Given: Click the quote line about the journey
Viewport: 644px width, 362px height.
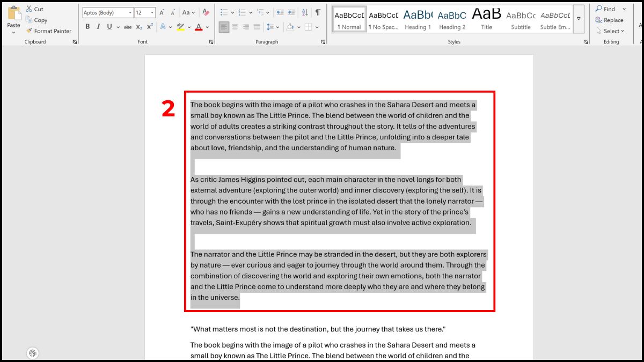Looking at the screenshot, I should click(318, 329).
